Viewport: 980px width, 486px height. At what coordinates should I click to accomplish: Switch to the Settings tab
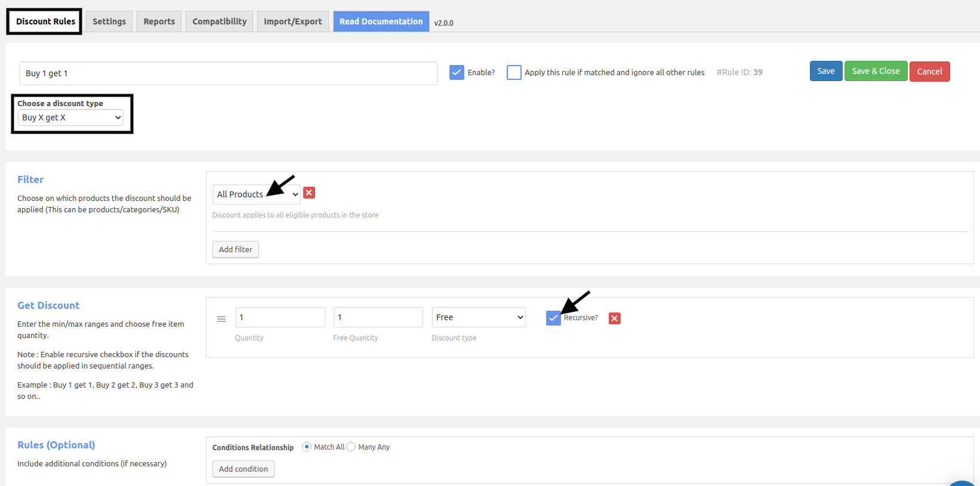[x=109, y=21]
